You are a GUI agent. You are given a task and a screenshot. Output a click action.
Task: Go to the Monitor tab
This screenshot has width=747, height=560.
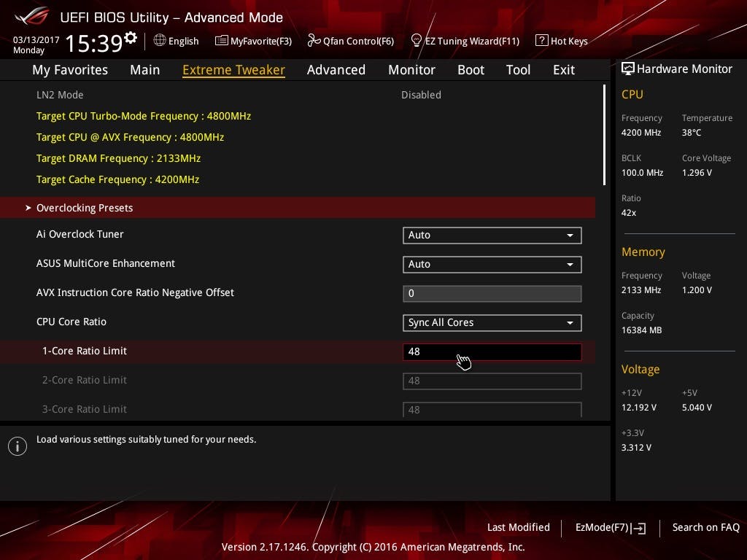pyautogui.click(x=411, y=70)
